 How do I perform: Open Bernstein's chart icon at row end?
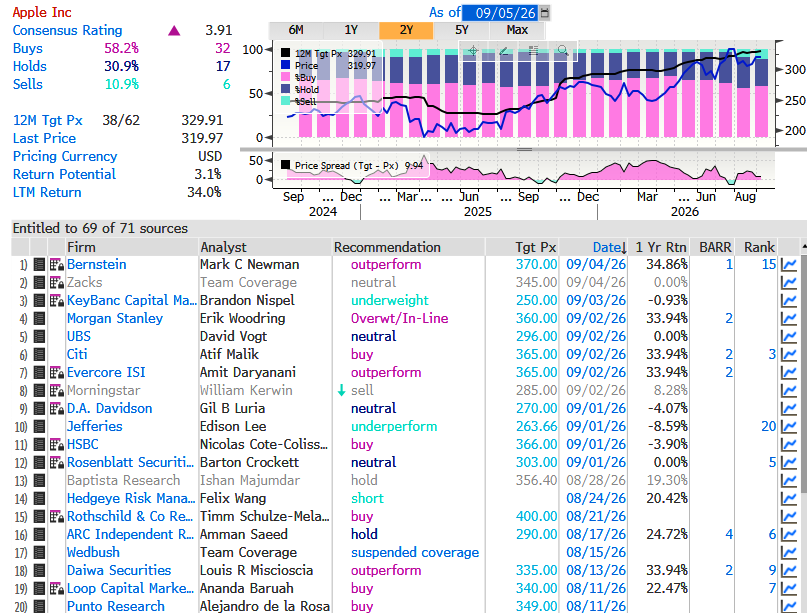point(788,265)
